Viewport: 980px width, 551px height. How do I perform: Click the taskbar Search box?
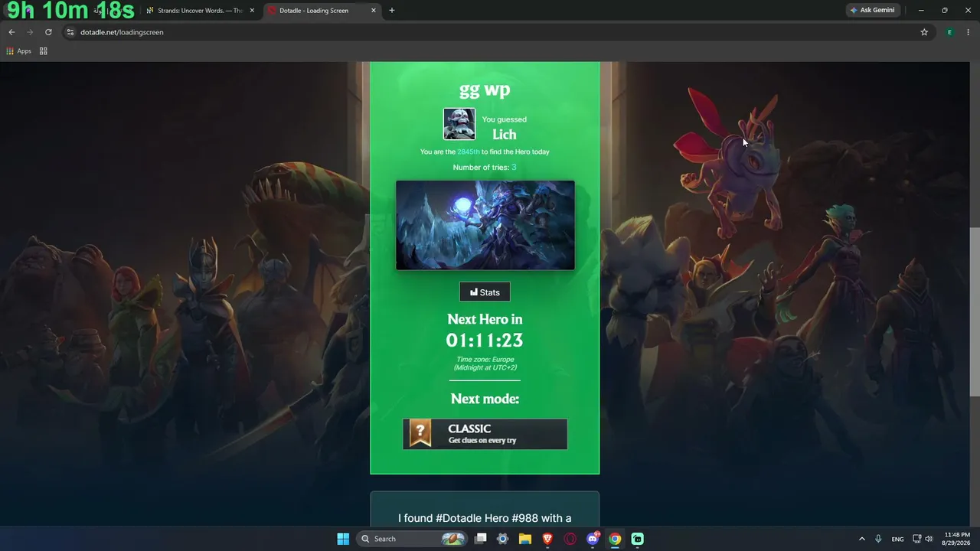pos(412,539)
